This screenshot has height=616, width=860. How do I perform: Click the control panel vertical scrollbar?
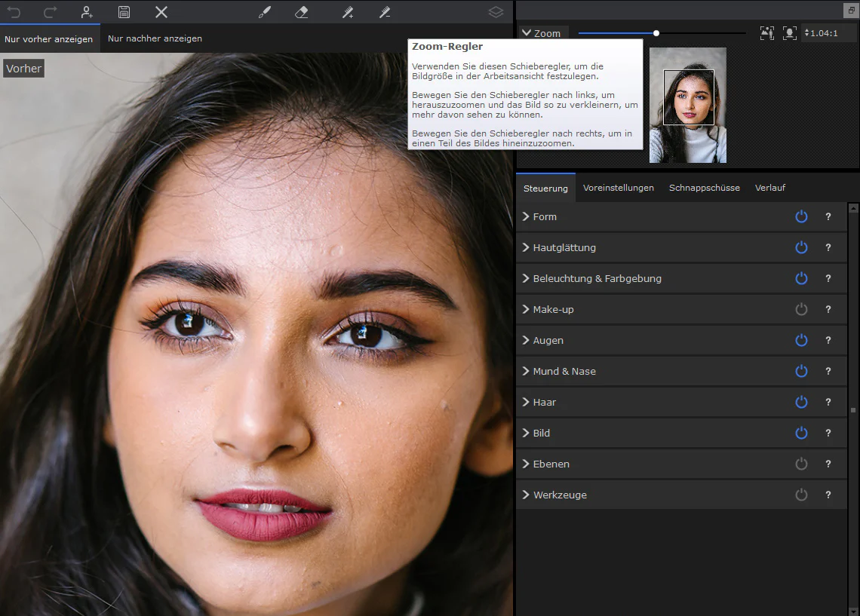[853, 410]
